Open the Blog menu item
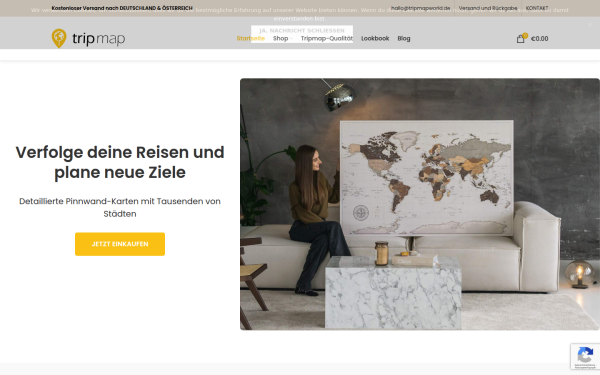Screen dimensions: 600x375 point(404,38)
